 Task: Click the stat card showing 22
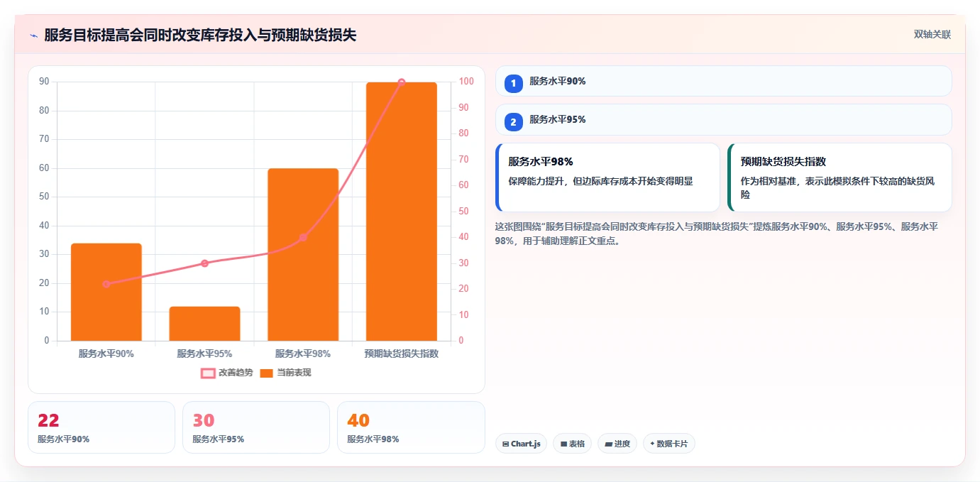click(x=101, y=427)
